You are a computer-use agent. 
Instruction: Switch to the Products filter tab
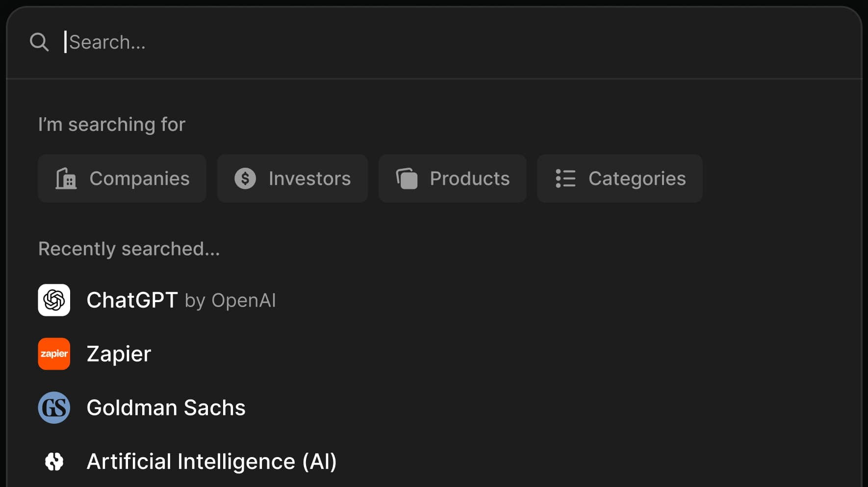click(452, 179)
